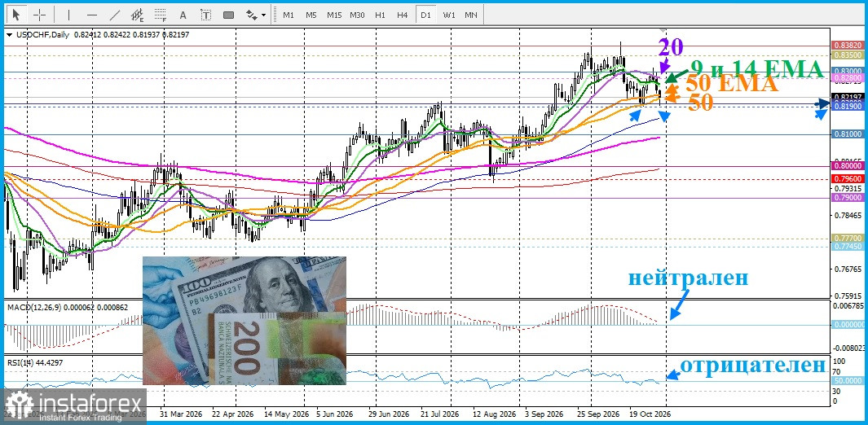Switch chart to M5 timeframe
Screen dimensions: 868x425
311,15
